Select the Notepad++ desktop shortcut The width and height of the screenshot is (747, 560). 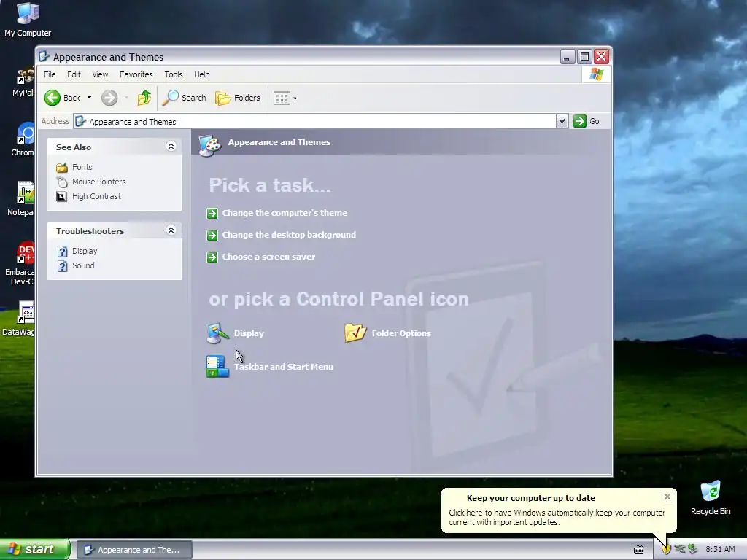[x=21, y=198]
